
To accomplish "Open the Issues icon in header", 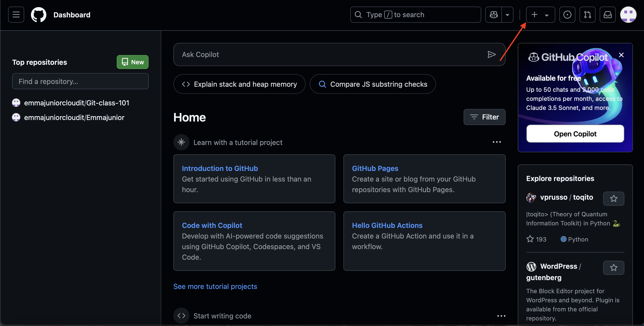I will (x=567, y=15).
